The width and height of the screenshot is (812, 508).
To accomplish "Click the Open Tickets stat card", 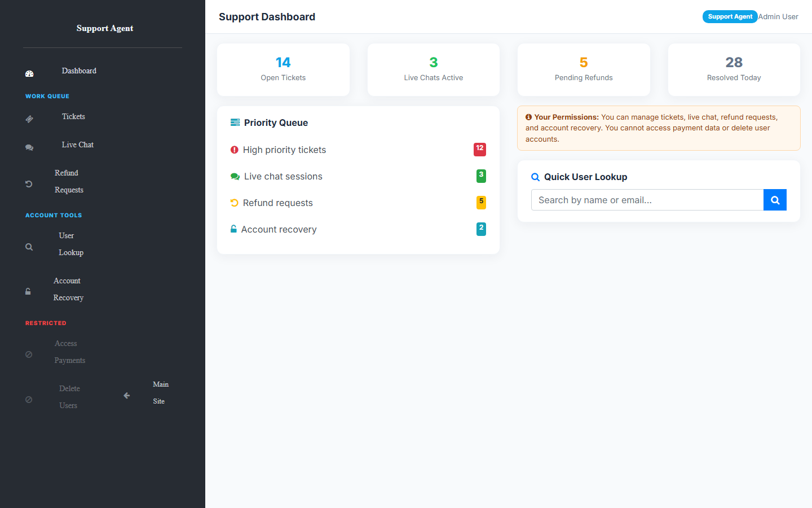I will (x=283, y=69).
